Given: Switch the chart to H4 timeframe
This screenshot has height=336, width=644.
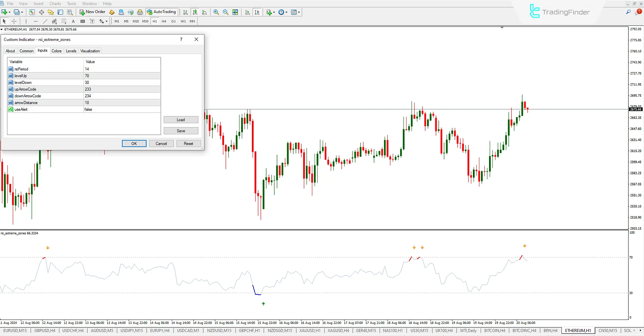Looking at the screenshot, I should point(164,21).
